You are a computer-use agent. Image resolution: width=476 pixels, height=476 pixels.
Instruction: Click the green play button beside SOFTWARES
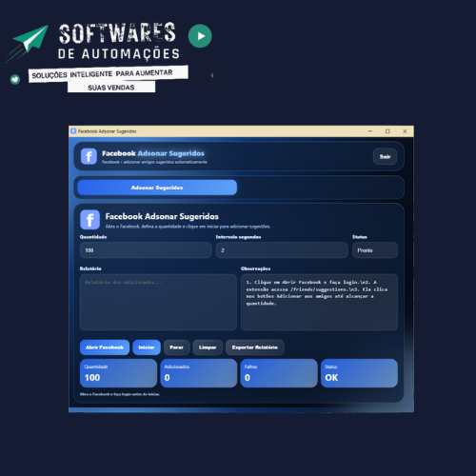[x=200, y=36]
